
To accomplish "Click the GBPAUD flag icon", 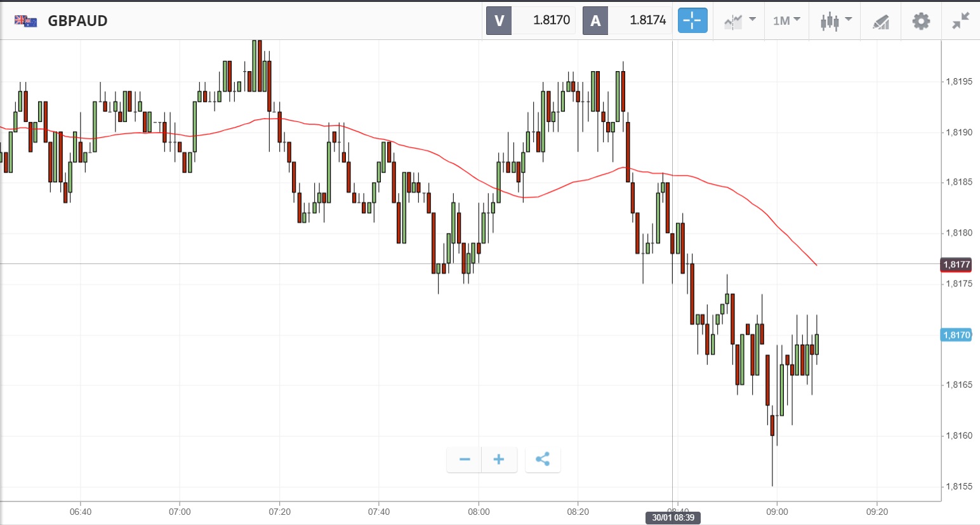I will coord(26,21).
